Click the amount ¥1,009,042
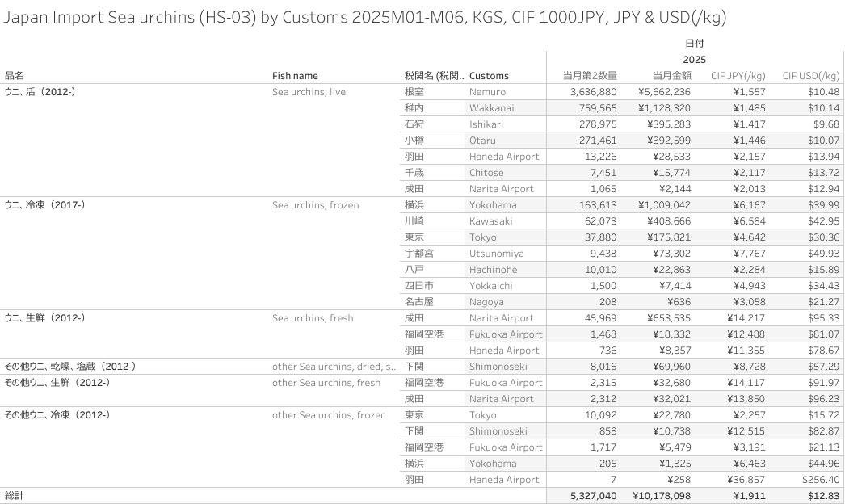The height and width of the screenshot is (504, 845). (664, 205)
